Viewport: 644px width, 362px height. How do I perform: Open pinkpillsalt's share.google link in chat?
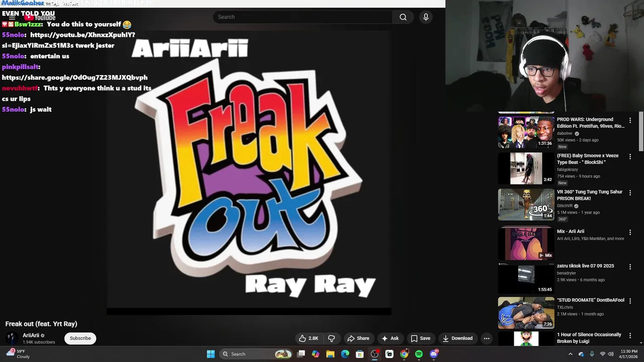75,77
